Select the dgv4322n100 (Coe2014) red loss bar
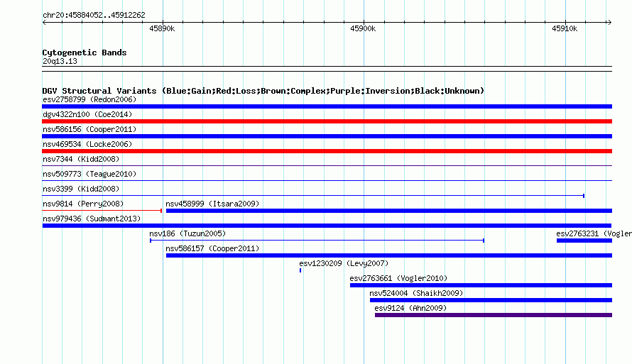 327,121
